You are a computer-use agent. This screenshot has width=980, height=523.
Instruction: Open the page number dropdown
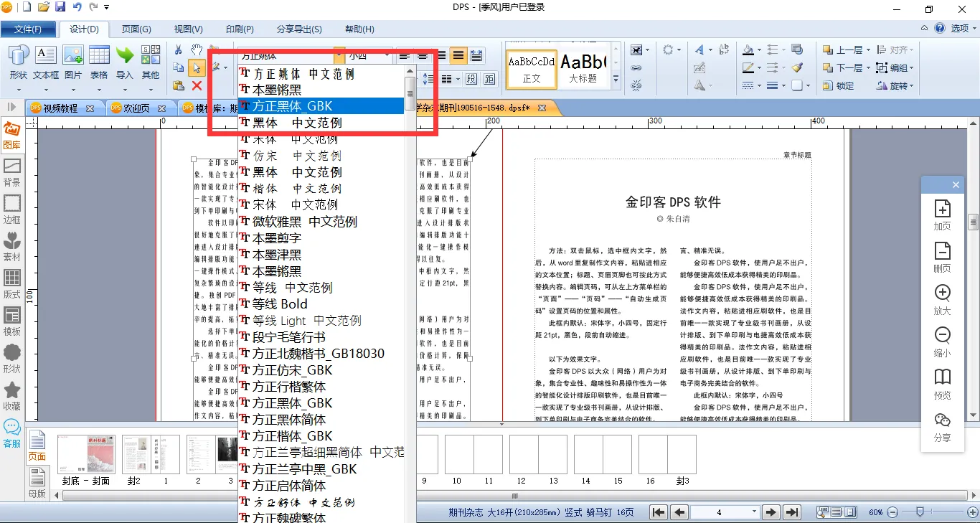[754, 512]
